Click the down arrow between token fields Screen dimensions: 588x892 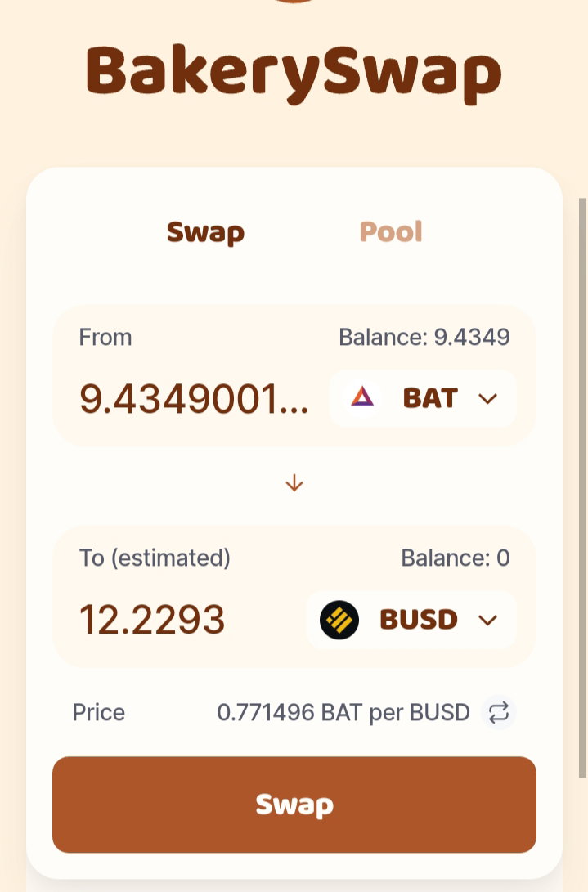click(x=294, y=483)
